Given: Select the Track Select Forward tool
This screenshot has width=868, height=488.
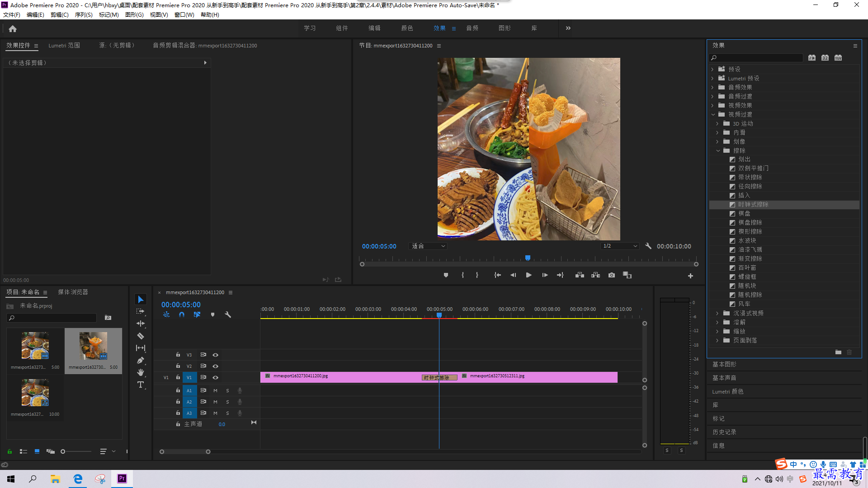Looking at the screenshot, I should [141, 311].
